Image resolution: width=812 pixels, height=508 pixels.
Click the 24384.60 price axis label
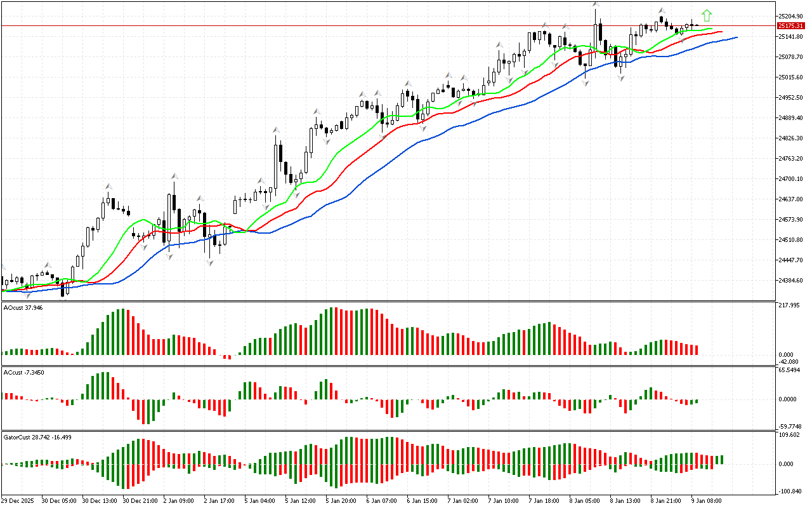click(x=791, y=281)
